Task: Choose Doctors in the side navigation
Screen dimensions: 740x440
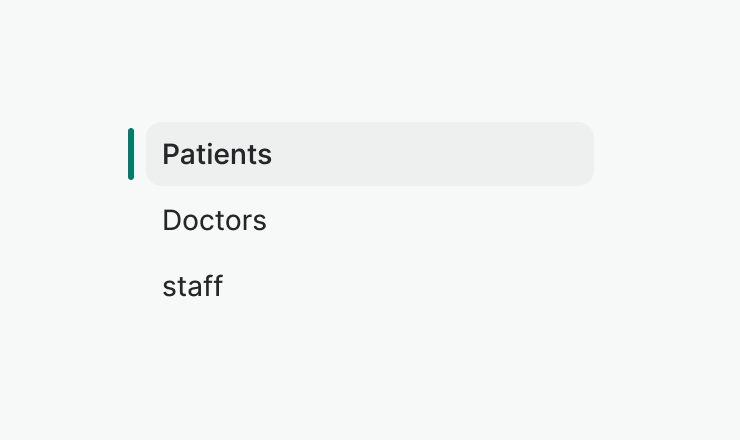Action: [x=214, y=220]
